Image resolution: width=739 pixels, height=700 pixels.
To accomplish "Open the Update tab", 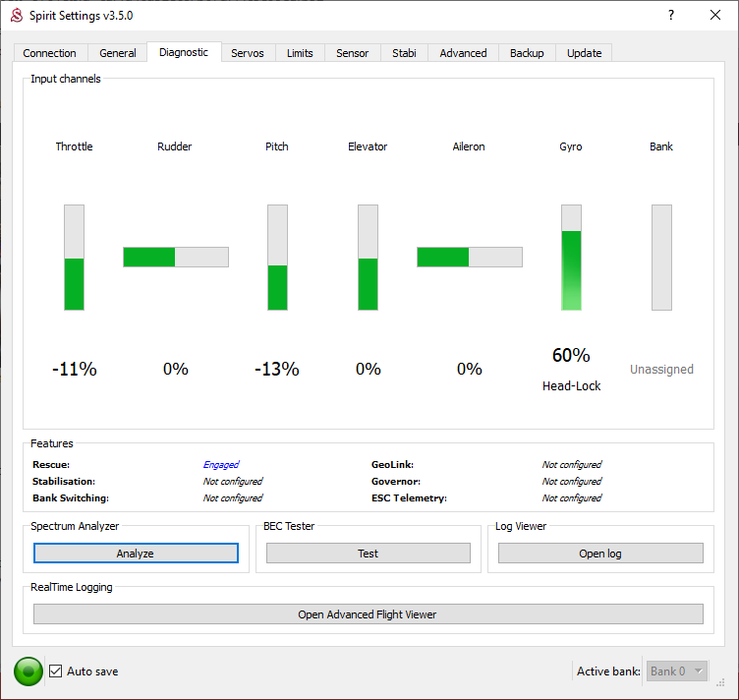I will (584, 53).
